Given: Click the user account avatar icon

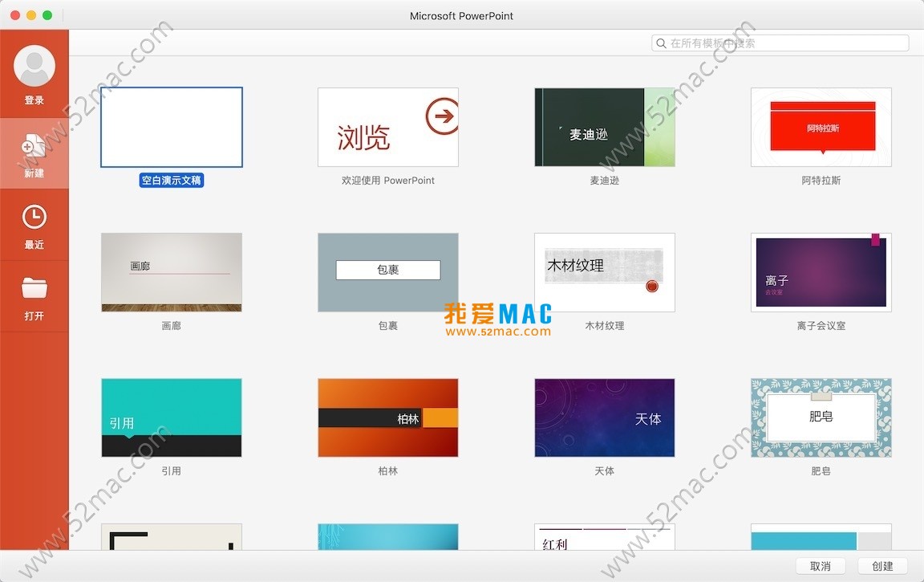Looking at the screenshot, I should tap(34, 66).
